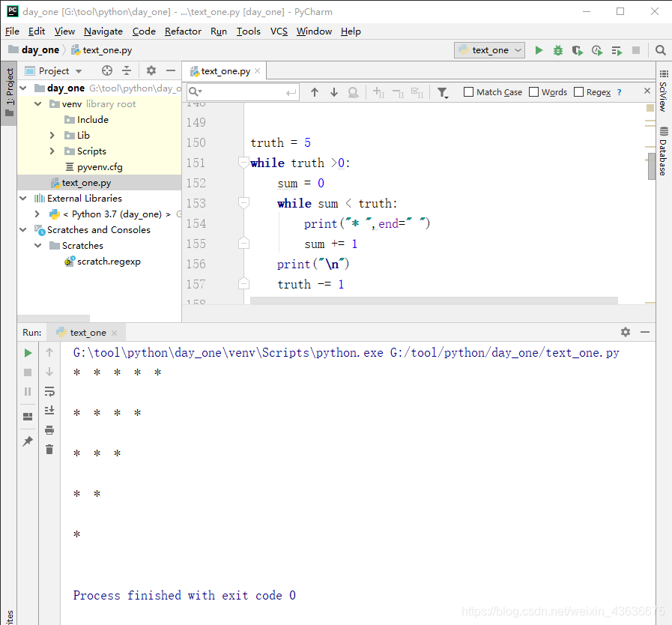Open the File menu
The image size is (672, 625).
tap(12, 31)
